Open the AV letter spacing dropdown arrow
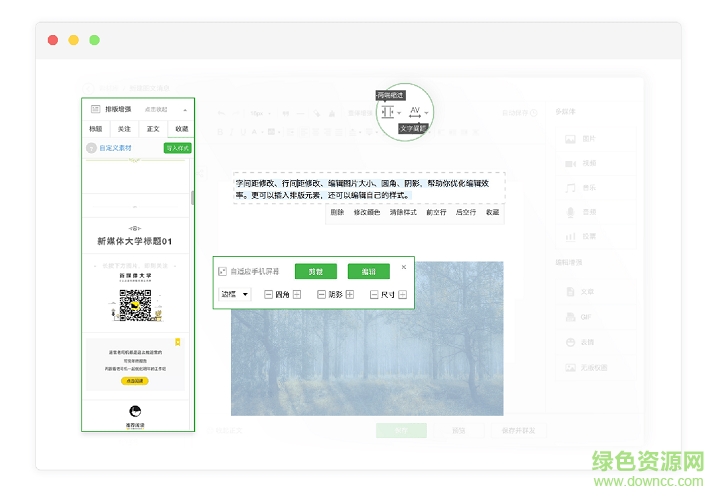Screen dimensions: 727x500 (x=426, y=113)
